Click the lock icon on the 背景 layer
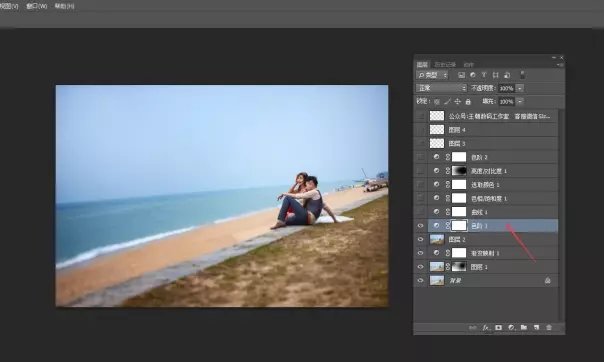The image size is (605, 362). (548, 281)
